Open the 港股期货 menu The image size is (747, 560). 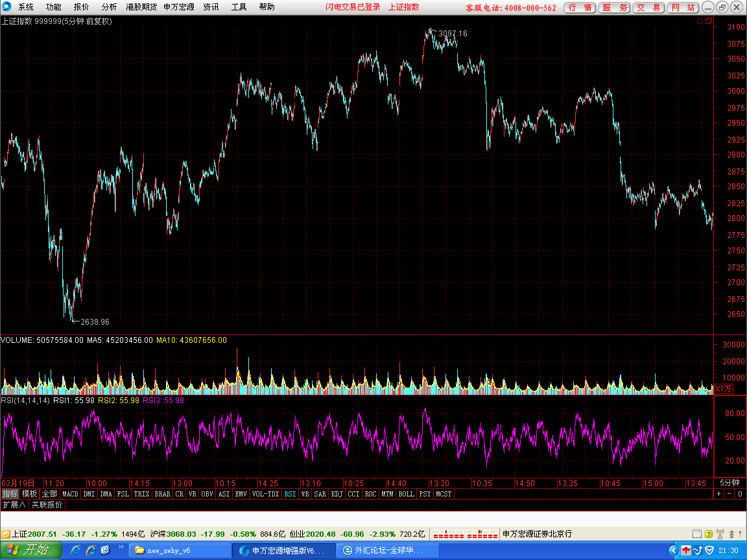141,6
